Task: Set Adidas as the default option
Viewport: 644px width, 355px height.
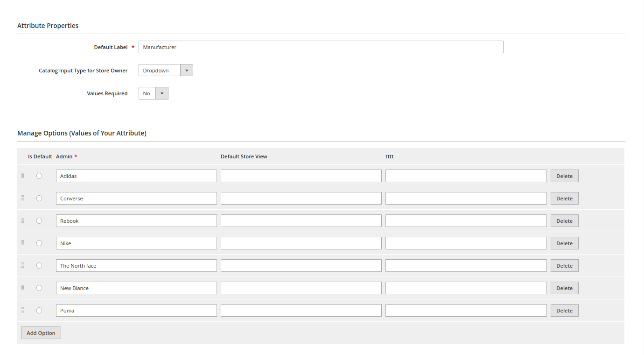Action: point(39,176)
